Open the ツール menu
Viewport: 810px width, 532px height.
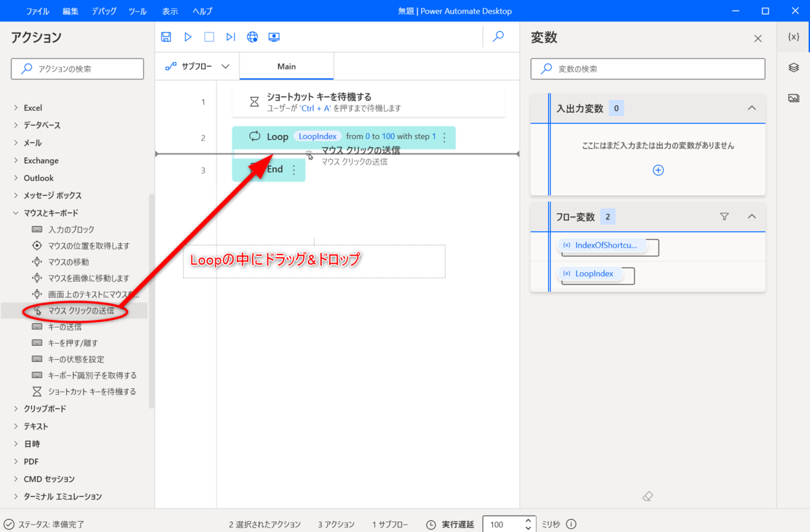coord(137,11)
